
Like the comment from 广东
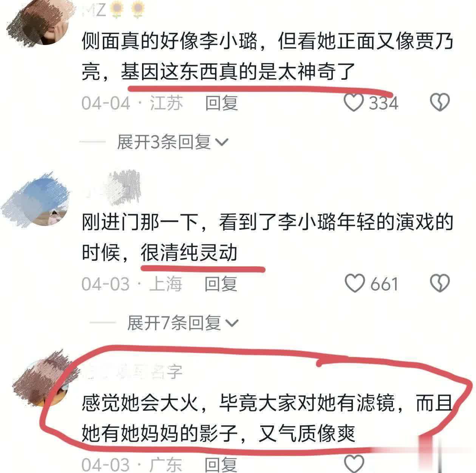pyautogui.click(x=355, y=464)
